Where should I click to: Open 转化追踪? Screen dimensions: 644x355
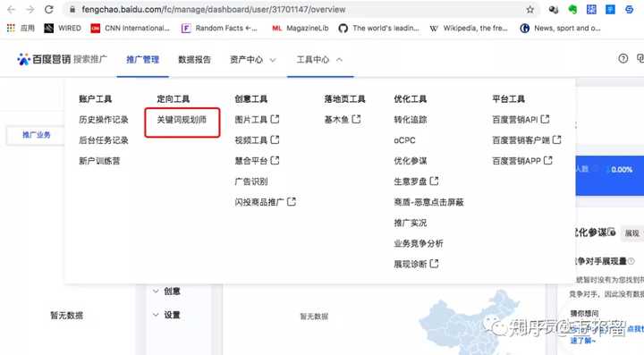(x=411, y=120)
